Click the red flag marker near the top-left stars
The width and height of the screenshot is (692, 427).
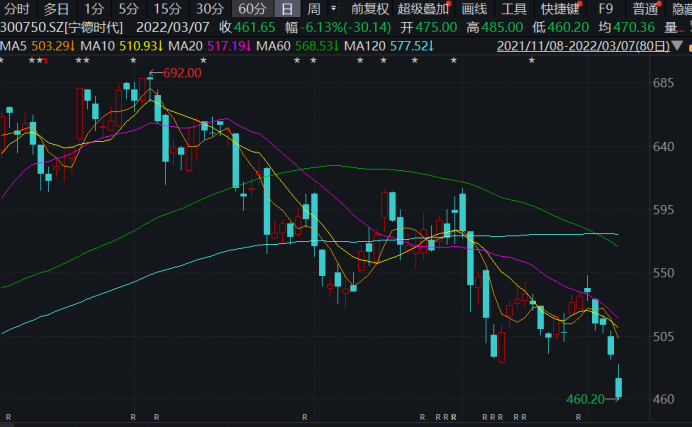45,61
